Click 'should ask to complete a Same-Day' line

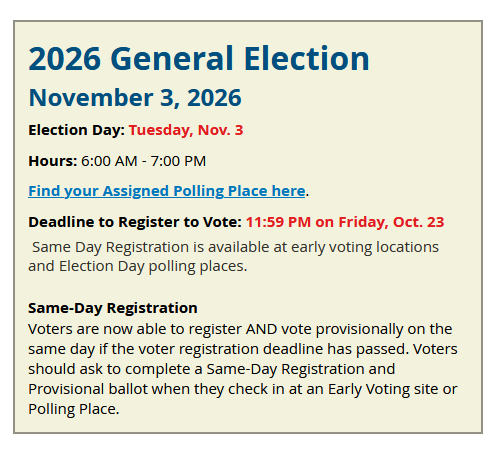(153, 369)
